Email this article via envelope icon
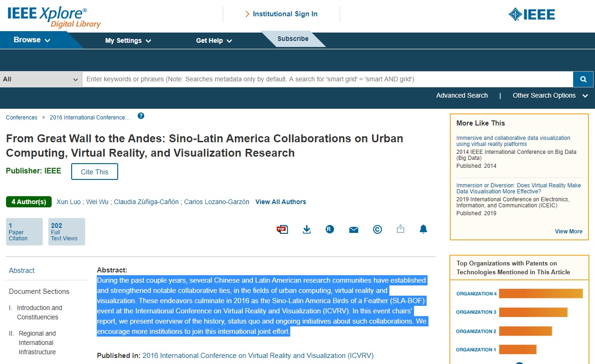 click(354, 230)
